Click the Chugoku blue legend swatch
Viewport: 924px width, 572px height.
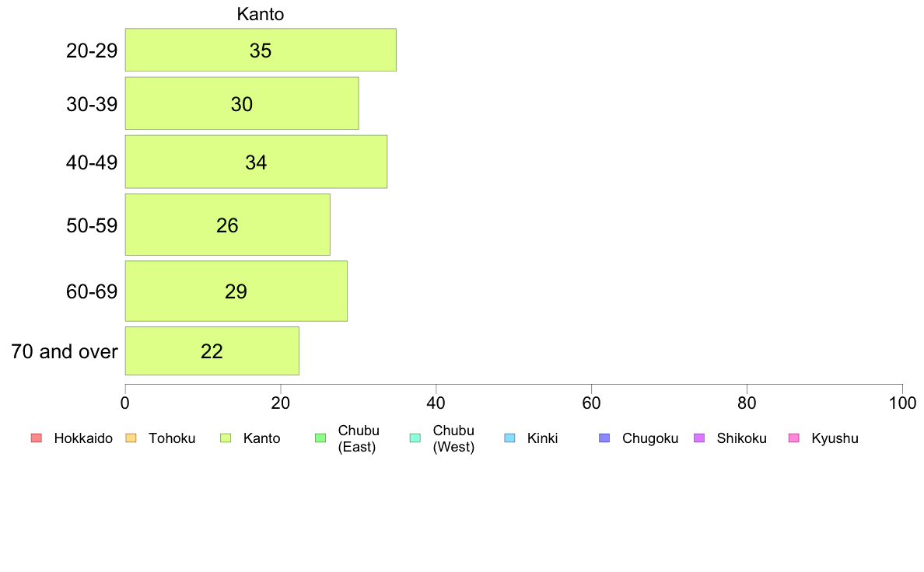(604, 438)
